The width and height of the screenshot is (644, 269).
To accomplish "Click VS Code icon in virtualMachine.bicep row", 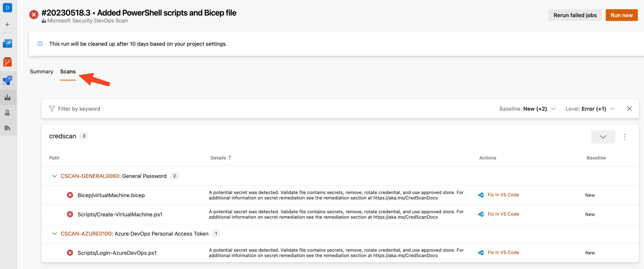I will pos(481,195).
